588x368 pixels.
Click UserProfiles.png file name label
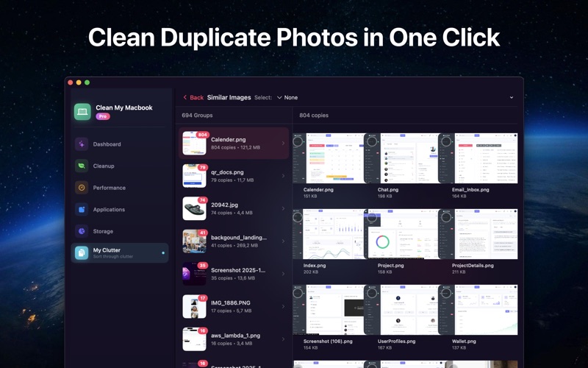click(396, 342)
